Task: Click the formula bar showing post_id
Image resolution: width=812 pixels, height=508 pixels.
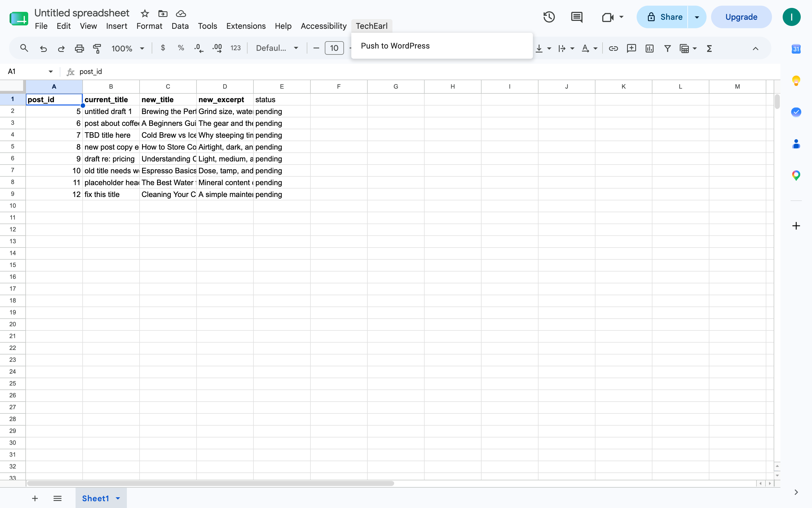Action: tap(426, 72)
